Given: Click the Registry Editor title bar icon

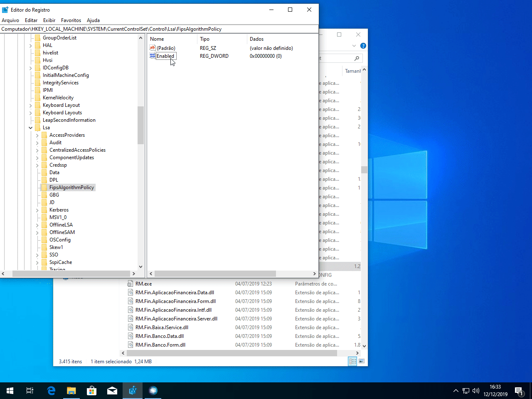Looking at the screenshot, I should coord(5,10).
